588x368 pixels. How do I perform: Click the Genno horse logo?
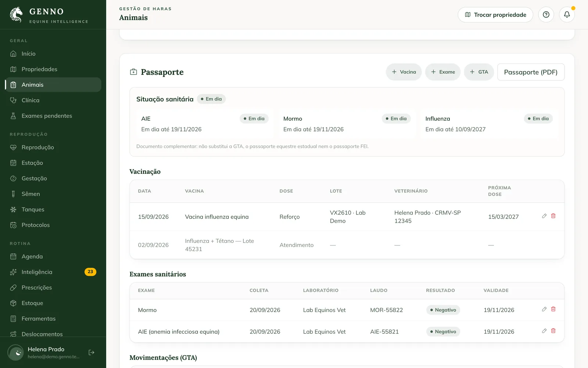(16, 15)
